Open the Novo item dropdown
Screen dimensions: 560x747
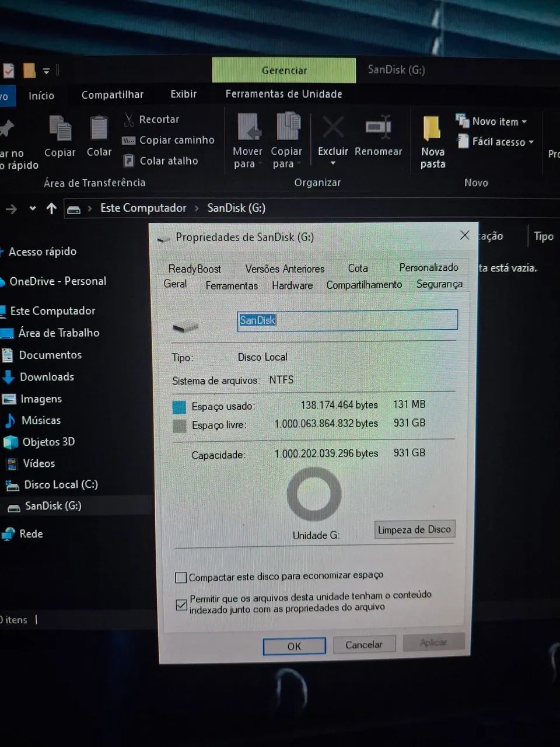click(x=491, y=121)
